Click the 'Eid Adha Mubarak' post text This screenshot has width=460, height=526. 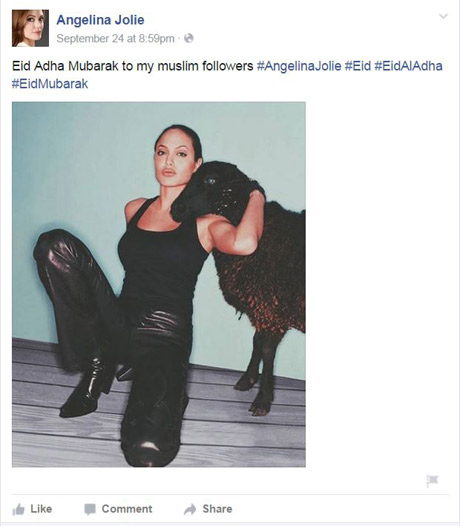65,66
